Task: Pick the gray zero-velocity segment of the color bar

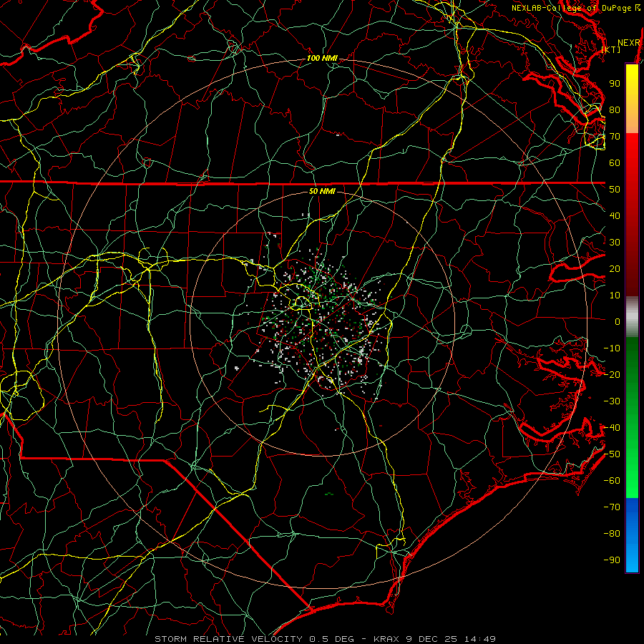Action: coord(632,317)
